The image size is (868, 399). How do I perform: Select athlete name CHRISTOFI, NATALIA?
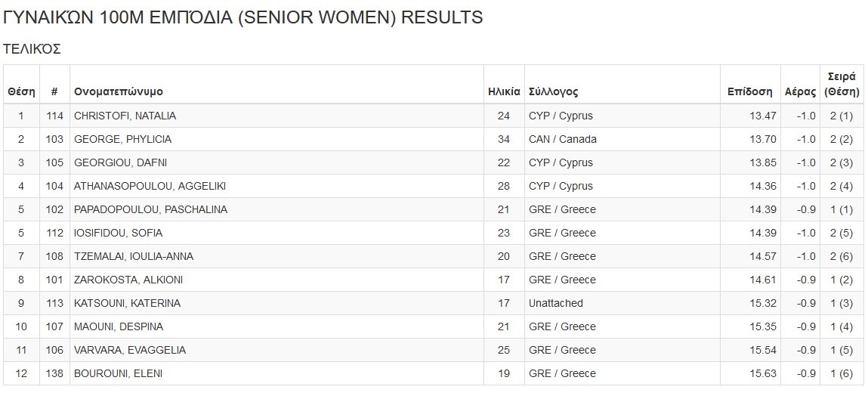[125, 116]
